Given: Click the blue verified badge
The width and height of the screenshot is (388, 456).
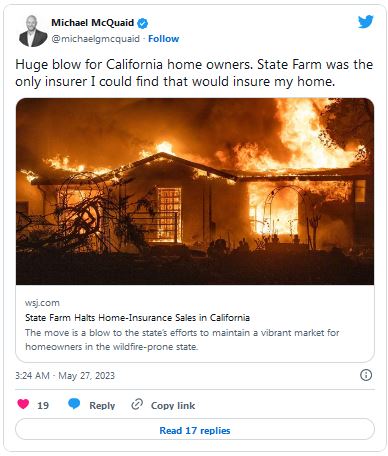Looking at the screenshot, I should [x=143, y=23].
